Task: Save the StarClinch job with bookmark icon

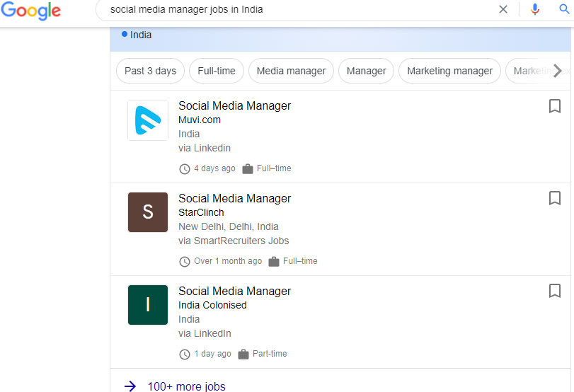Action: click(x=555, y=199)
